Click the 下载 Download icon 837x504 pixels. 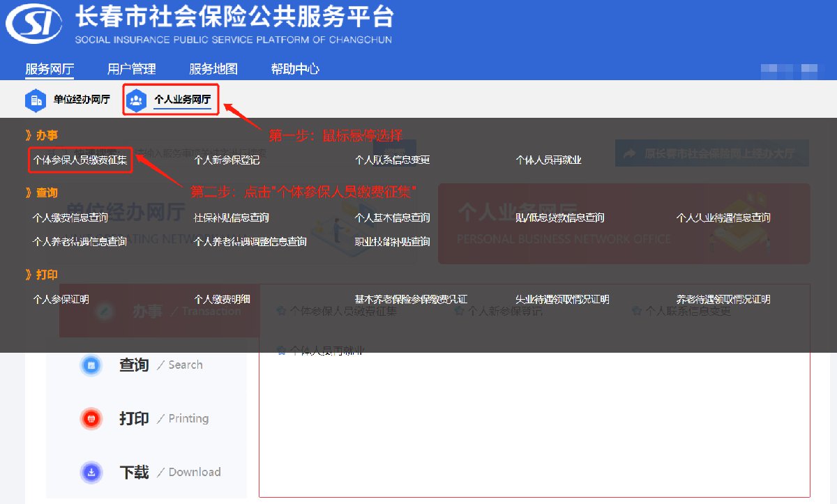(x=91, y=473)
